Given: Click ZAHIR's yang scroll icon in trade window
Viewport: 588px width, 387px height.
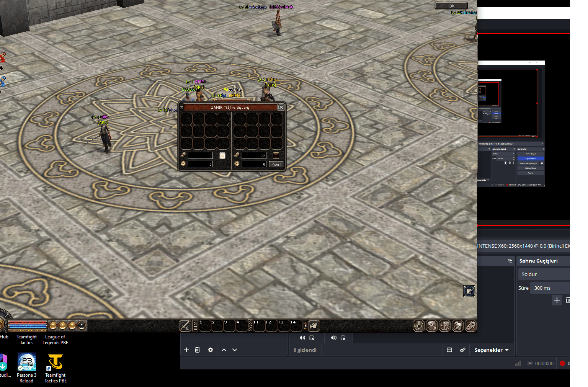Looking at the screenshot, I should [237, 155].
